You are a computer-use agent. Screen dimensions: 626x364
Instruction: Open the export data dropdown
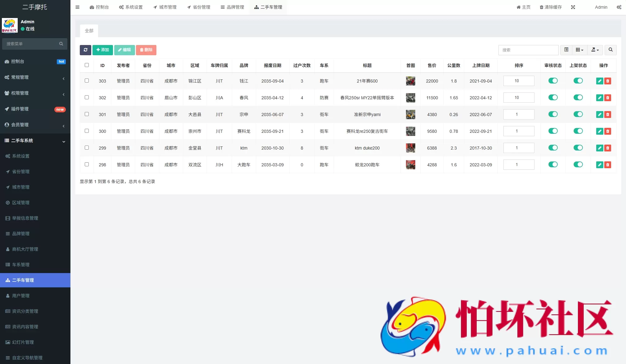[x=595, y=50]
